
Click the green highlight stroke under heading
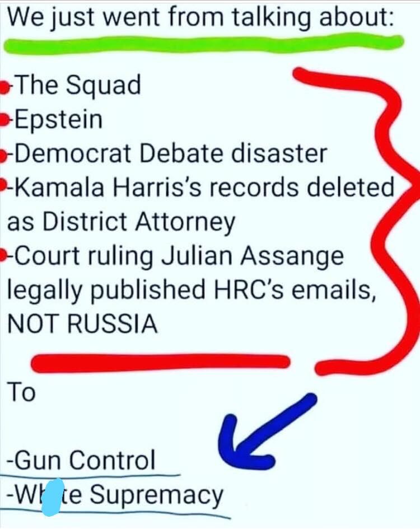point(203,43)
